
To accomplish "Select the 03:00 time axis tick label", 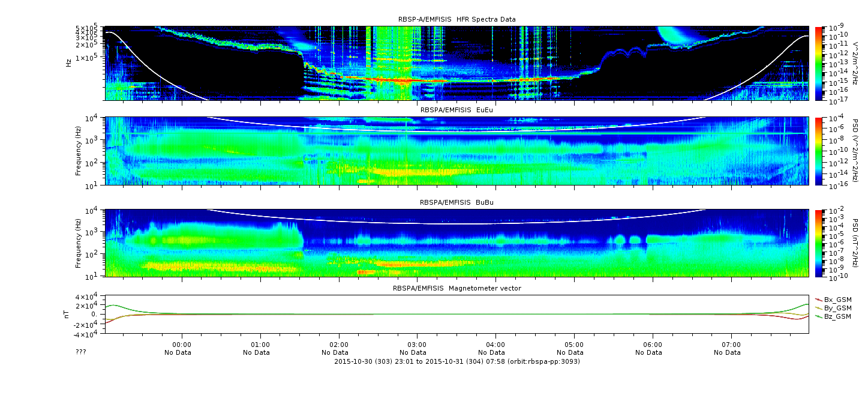I will (x=417, y=345).
